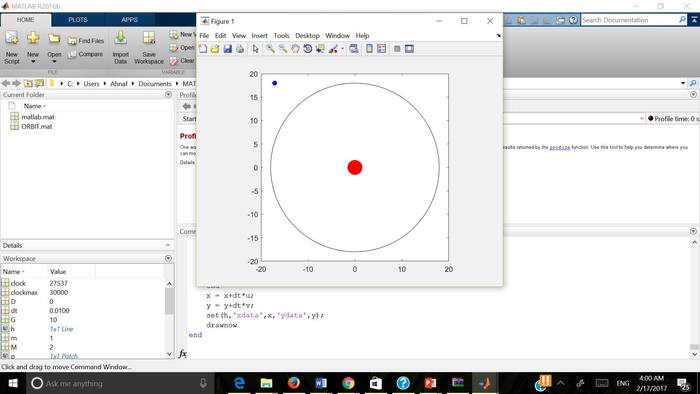Click the Documents segment in path bar
Image resolution: width=700 pixels, height=394 pixels.
click(x=155, y=84)
